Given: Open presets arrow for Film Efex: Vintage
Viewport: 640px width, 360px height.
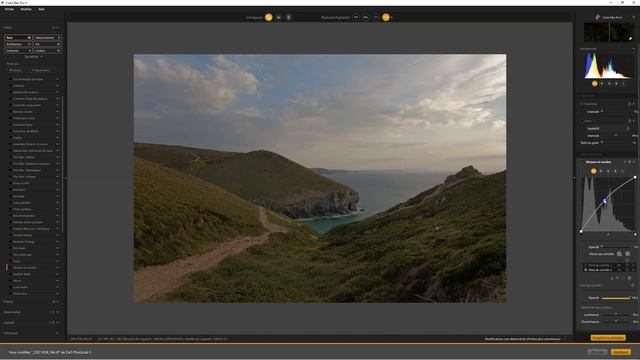Looking at the screenshot, I should (58, 177).
